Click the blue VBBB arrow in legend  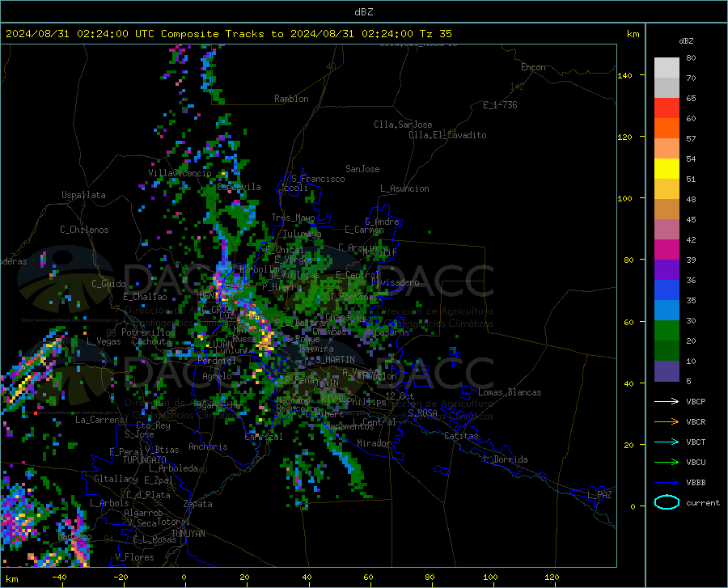click(x=667, y=483)
